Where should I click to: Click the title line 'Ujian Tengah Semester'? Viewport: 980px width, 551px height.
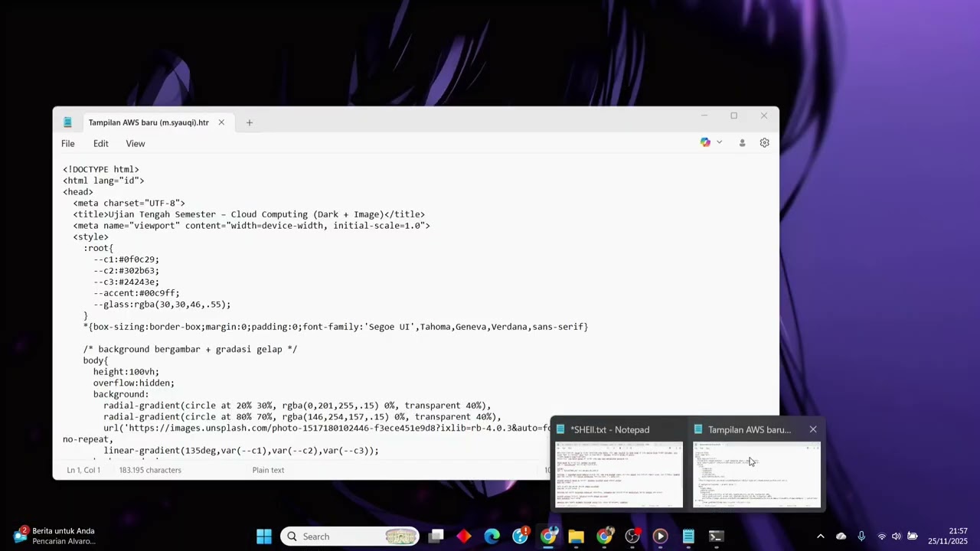(x=249, y=214)
